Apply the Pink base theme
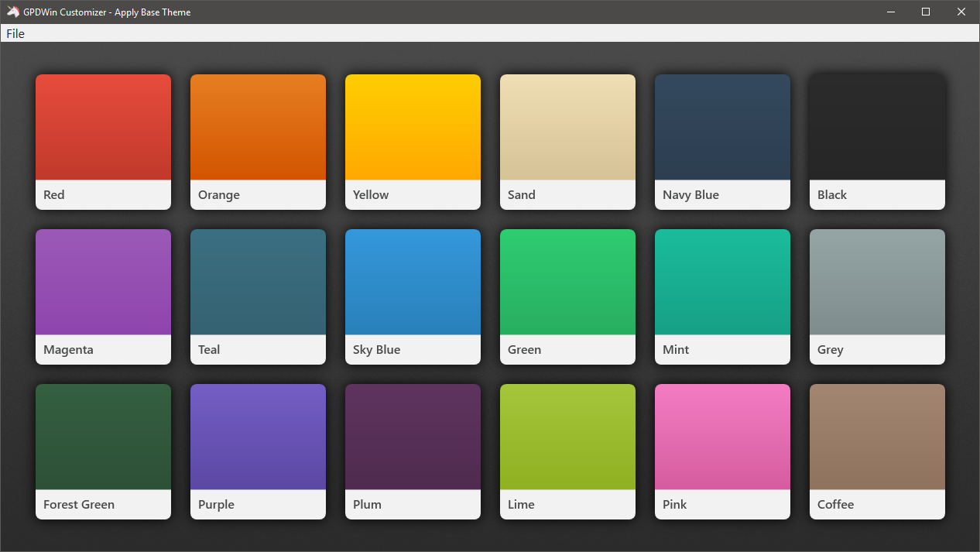 pyautogui.click(x=722, y=451)
